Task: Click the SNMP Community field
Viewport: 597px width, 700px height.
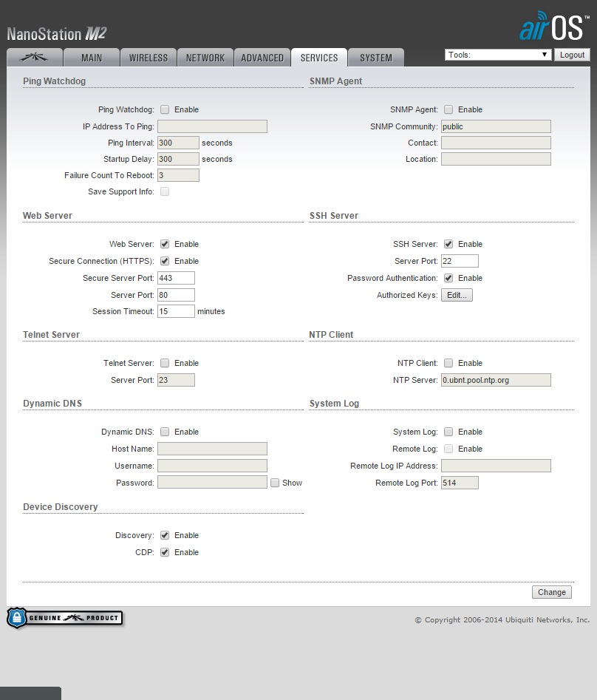Action: 497,126
